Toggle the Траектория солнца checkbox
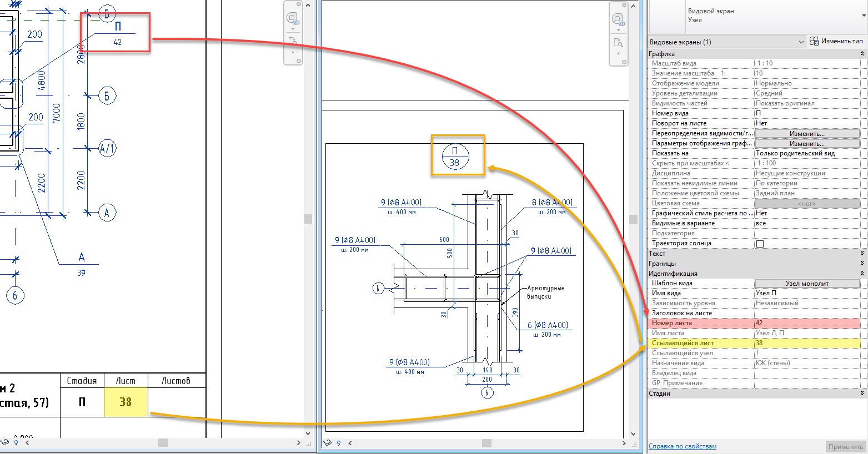Screen dimensions: 868x454 [x=760, y=244]
